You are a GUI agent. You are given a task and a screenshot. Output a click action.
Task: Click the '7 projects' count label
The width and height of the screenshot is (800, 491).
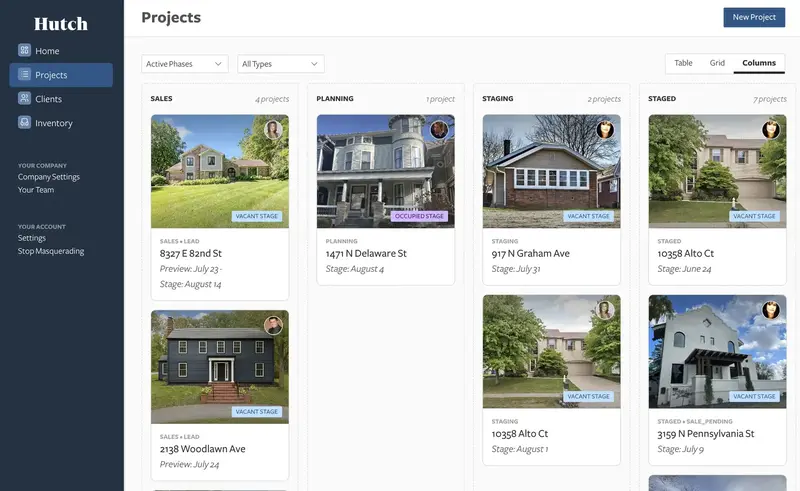pos(770,99)
